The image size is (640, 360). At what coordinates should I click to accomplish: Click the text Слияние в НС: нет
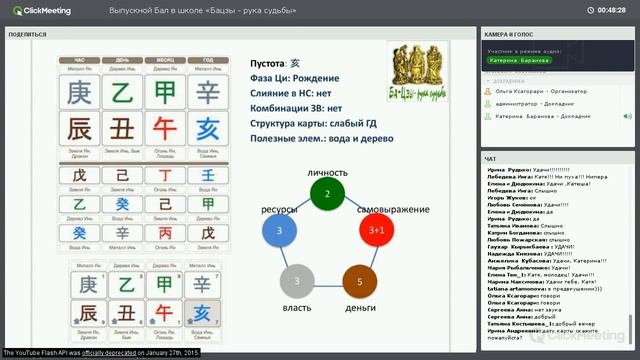click(291, 93)
